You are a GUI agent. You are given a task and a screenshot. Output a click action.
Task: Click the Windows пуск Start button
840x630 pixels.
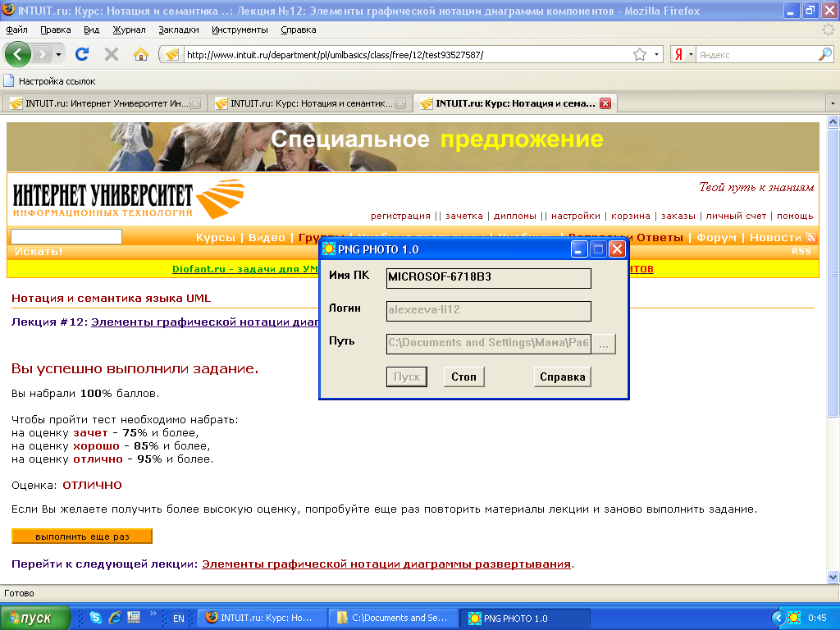coord(34,618)
